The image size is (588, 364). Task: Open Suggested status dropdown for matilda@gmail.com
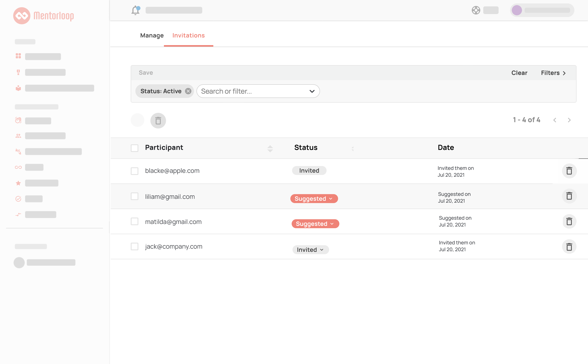pos(316,224)
